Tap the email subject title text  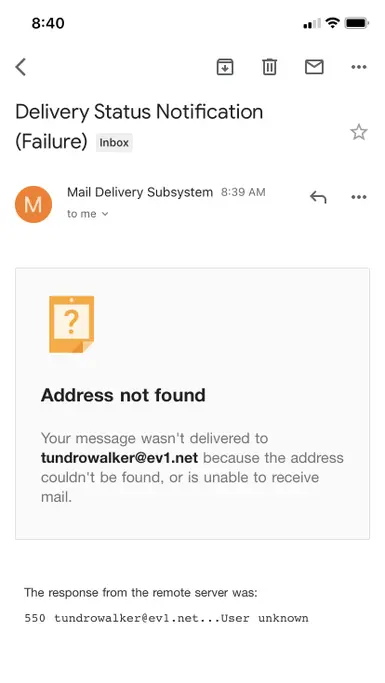(139, 126)
